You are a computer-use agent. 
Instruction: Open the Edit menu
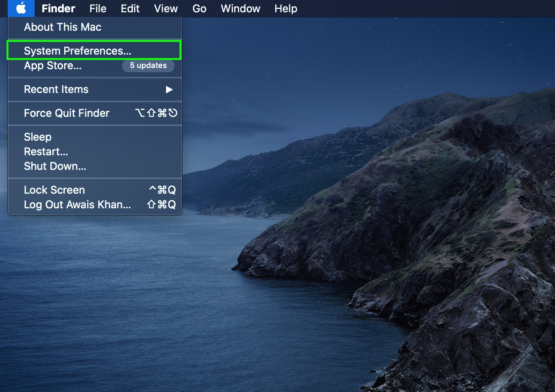(130, 8)
